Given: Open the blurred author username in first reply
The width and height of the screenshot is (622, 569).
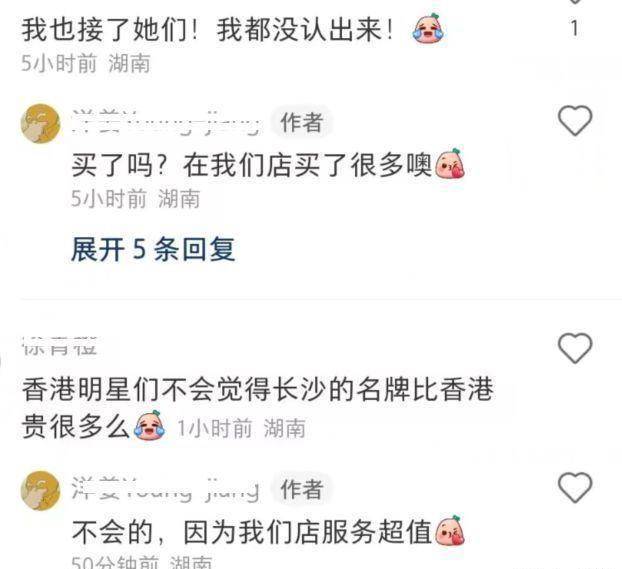Looking at the screenshot, I should click(167, 122).
